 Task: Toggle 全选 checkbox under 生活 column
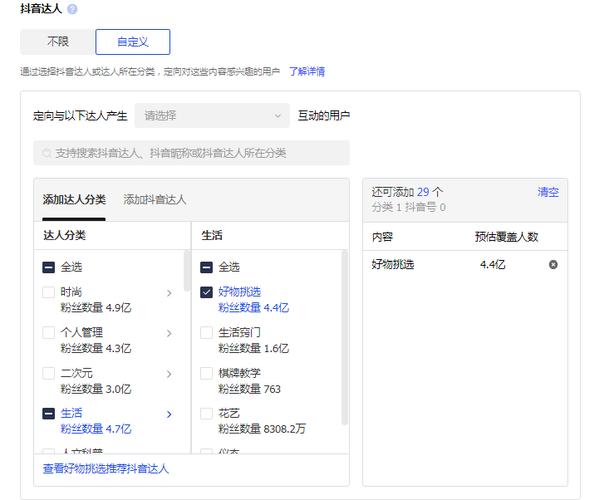[206, 267]
